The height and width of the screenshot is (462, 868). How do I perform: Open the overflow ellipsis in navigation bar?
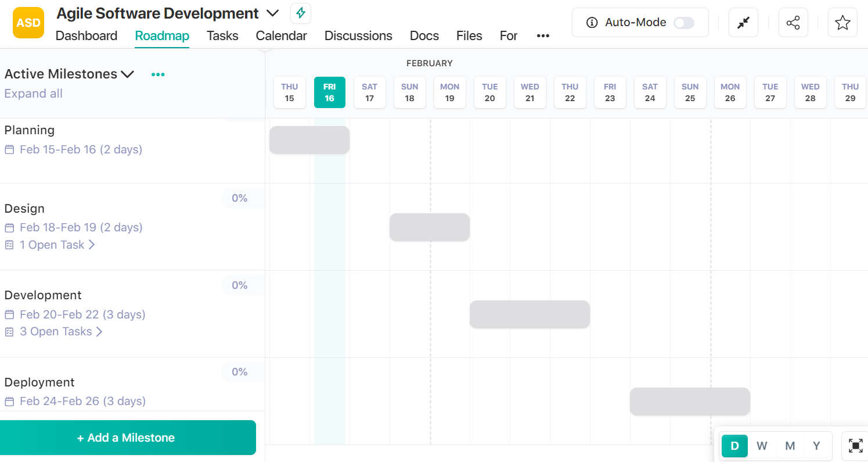tap(543, 36)
